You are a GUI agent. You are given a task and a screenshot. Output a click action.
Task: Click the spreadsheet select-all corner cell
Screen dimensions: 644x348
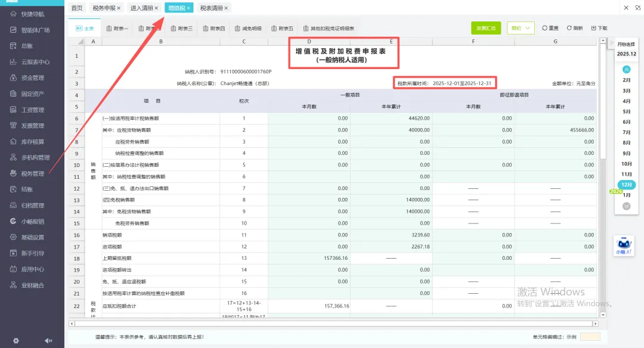tap(76, 42)
